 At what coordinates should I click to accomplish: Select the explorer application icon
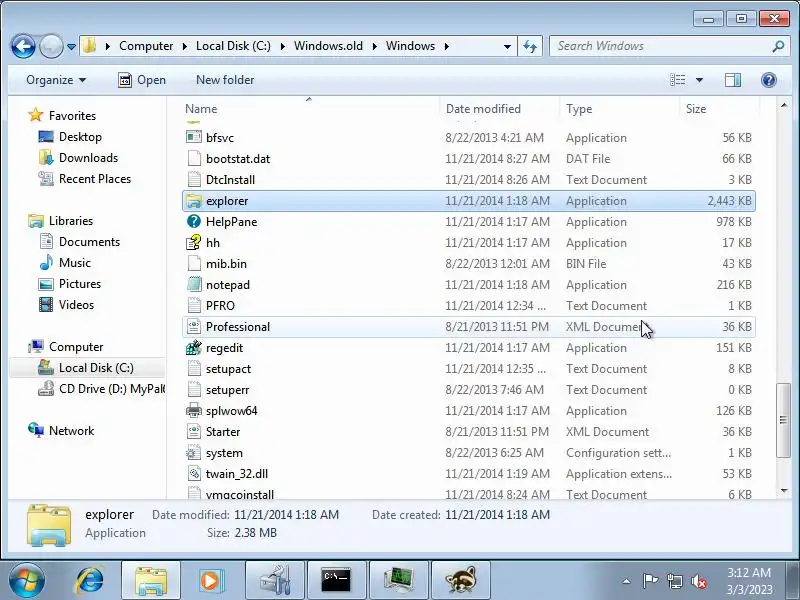coord(193,201)
